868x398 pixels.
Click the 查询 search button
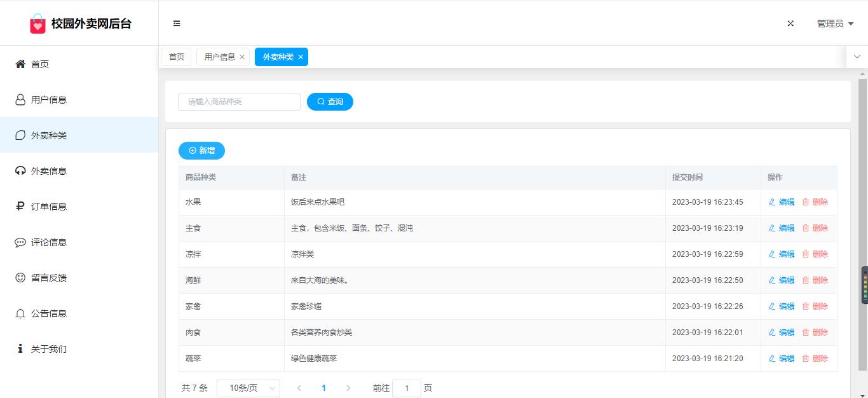pos(330,102)
